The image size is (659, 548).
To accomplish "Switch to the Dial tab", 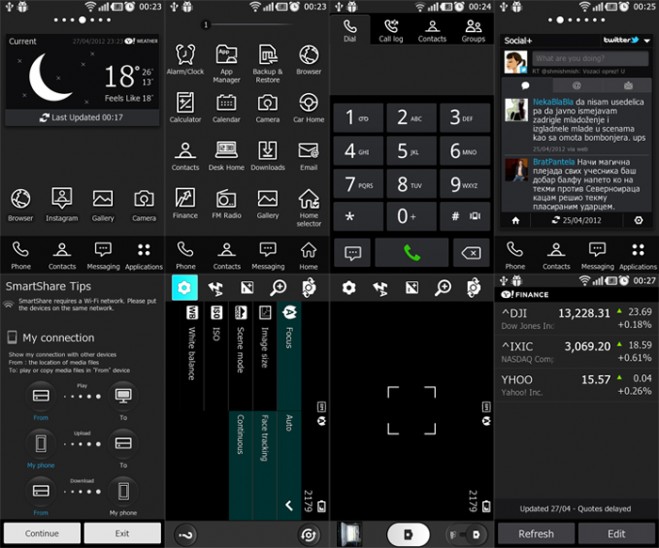I will pyautogui.click(x=350, y=31).
